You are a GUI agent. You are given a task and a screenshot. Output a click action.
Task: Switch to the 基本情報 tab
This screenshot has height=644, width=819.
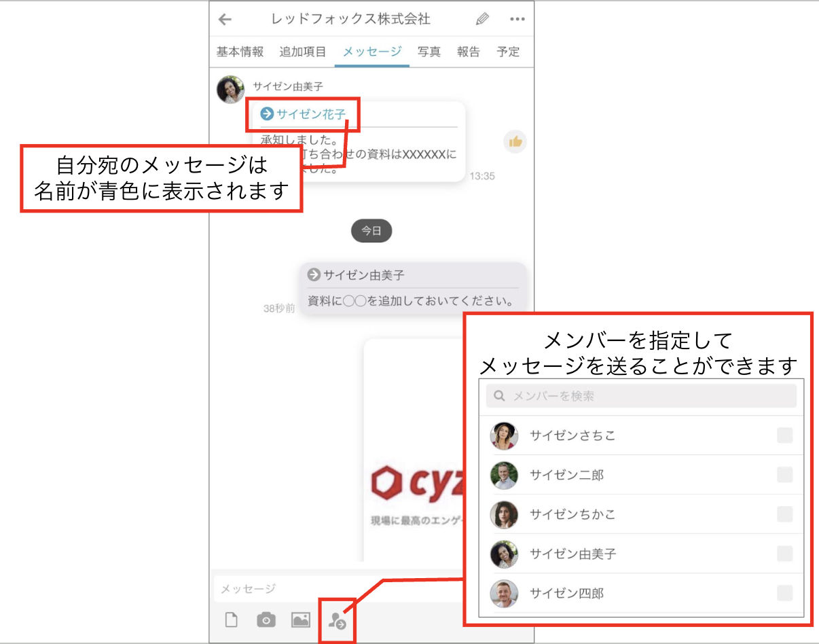(x=240, y=52)
